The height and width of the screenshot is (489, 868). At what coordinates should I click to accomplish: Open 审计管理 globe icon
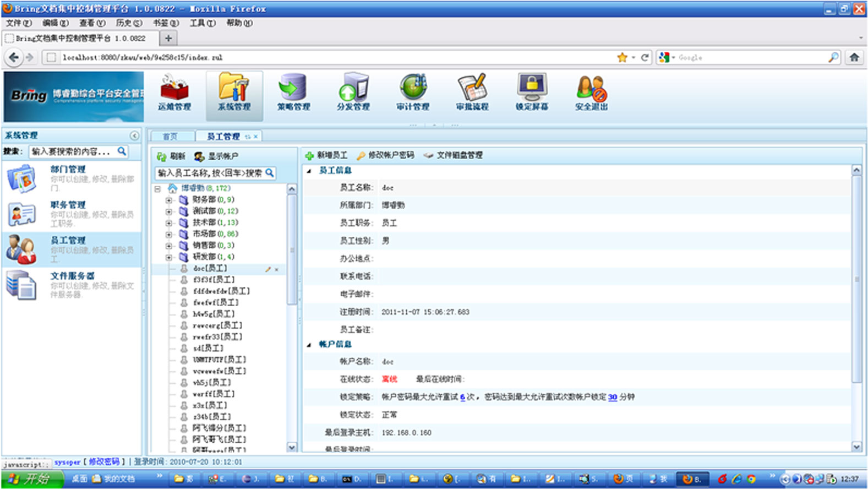point(413,93)
